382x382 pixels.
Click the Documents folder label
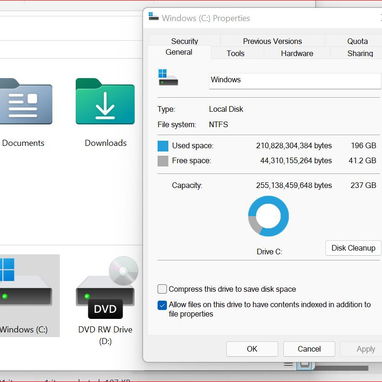(x=23, y=143)
